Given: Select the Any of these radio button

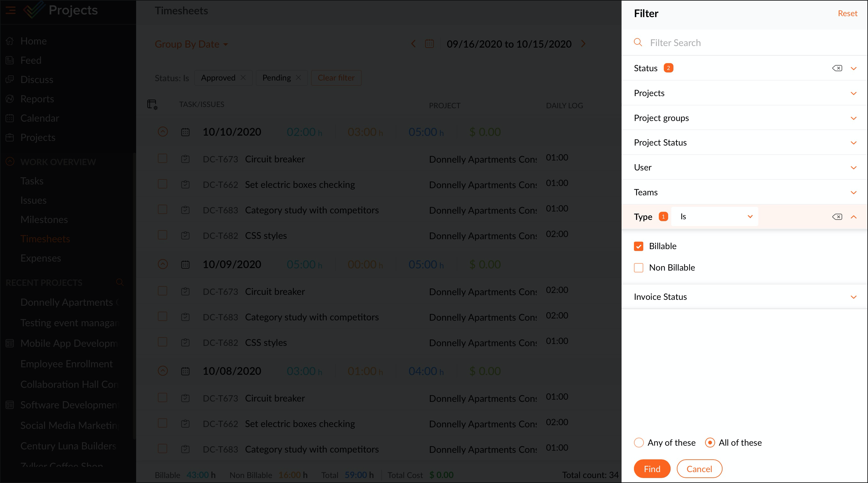Looking at the screenshot, I should point(639,443).
